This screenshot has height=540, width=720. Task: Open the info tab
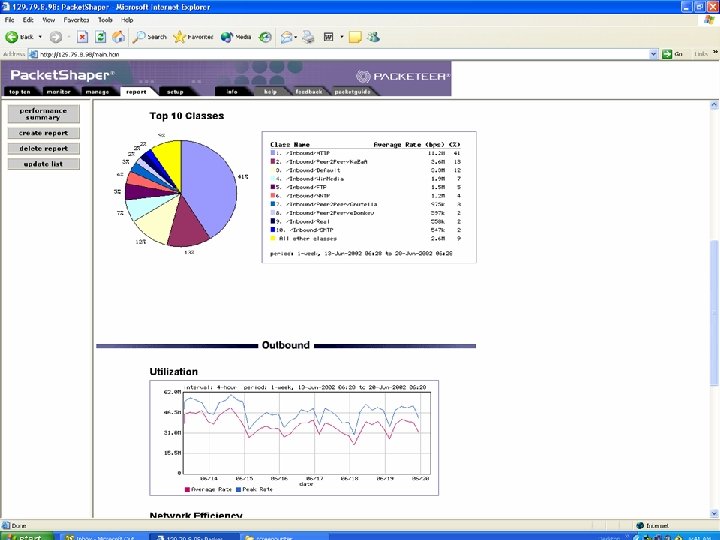tap(232, 91)
